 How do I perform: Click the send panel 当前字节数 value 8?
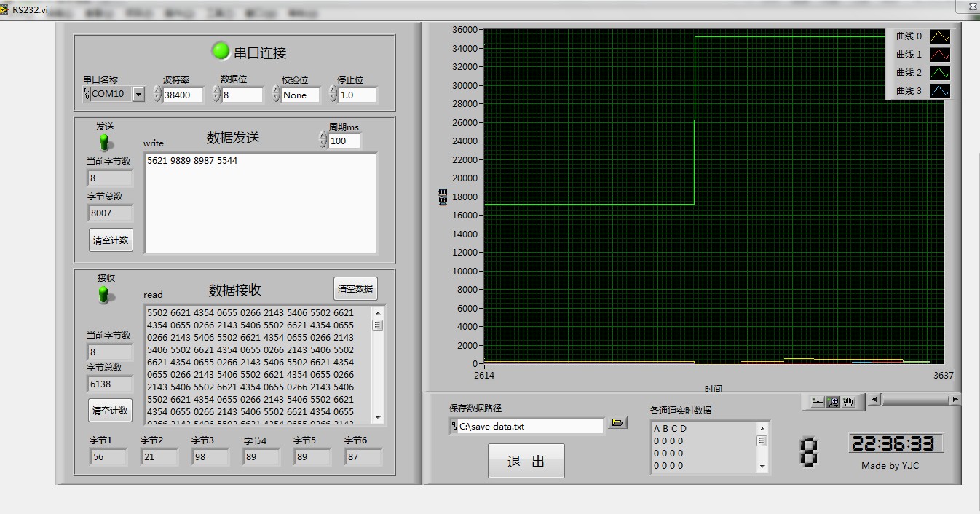click(x=110, y=178)
